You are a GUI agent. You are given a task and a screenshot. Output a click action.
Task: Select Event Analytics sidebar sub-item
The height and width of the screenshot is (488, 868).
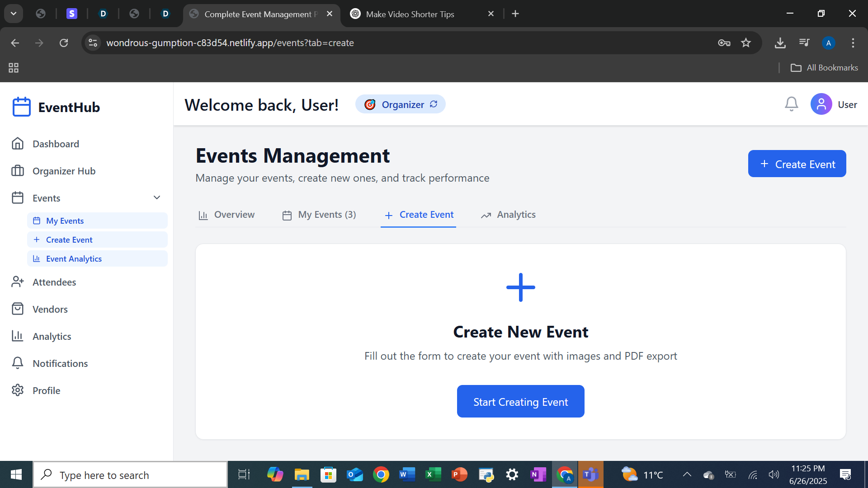point(74,258)
